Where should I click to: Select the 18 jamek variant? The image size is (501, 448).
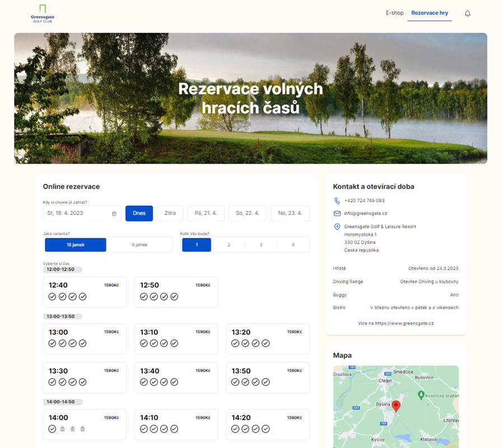point(76,245)
